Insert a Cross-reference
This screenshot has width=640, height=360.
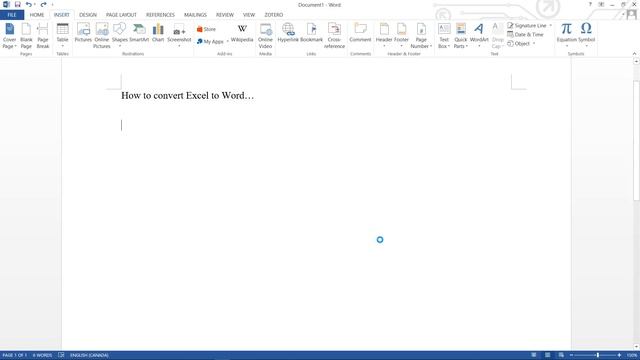pos(334,36)
